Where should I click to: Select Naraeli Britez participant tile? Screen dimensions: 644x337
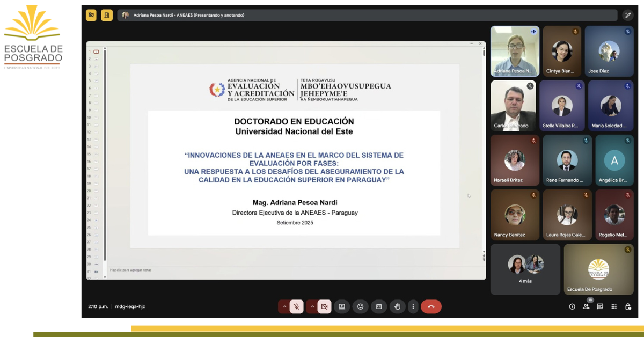point(515,160)
